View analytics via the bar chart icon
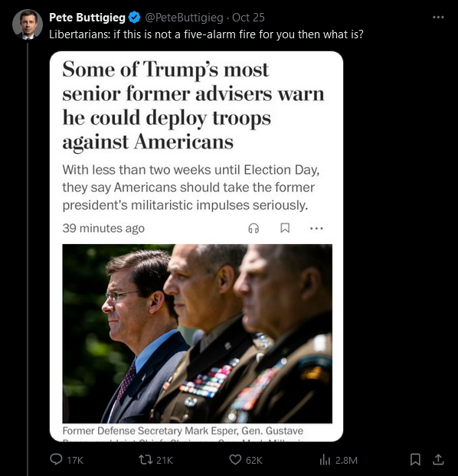The width and height of the screenshot is (458, 476). point(325,460)
